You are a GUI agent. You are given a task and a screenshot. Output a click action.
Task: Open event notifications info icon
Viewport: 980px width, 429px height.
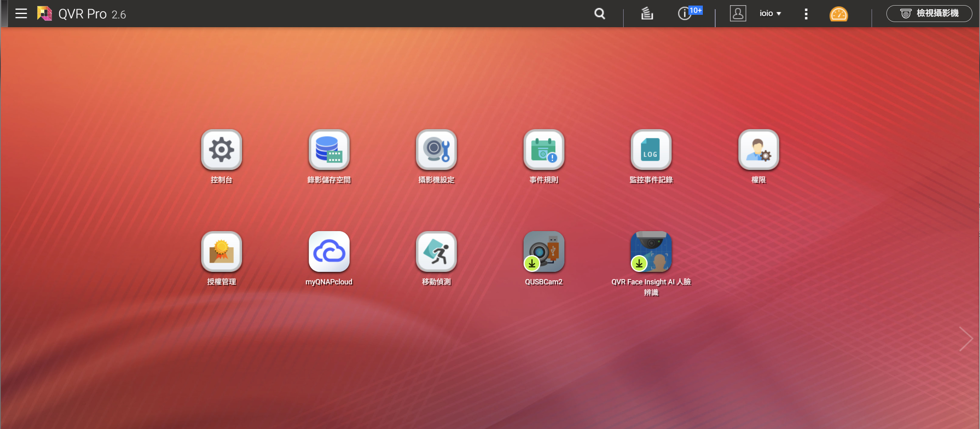pos(684,14)
